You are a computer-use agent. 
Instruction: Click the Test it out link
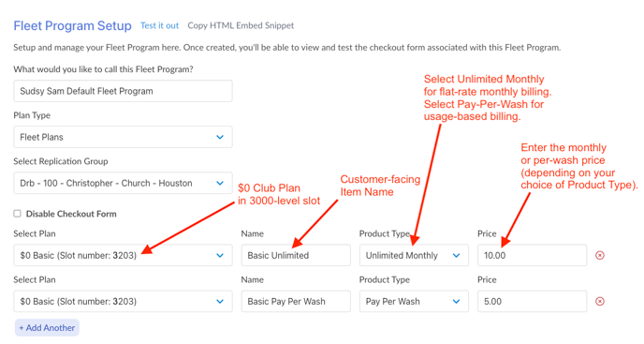coord(159,25)
